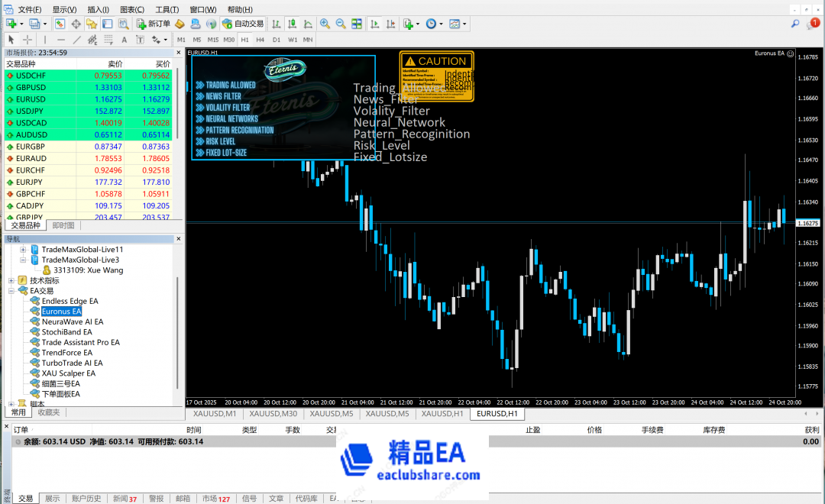
Task: Toggle the H4 timeframe button
Action: [x=260, y=40]
